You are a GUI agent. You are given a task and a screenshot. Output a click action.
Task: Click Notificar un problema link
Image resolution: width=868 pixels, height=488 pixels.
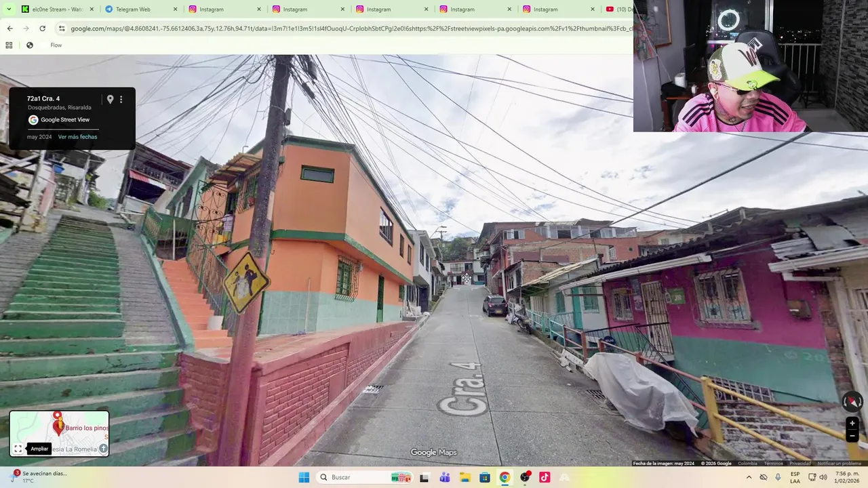839,464
